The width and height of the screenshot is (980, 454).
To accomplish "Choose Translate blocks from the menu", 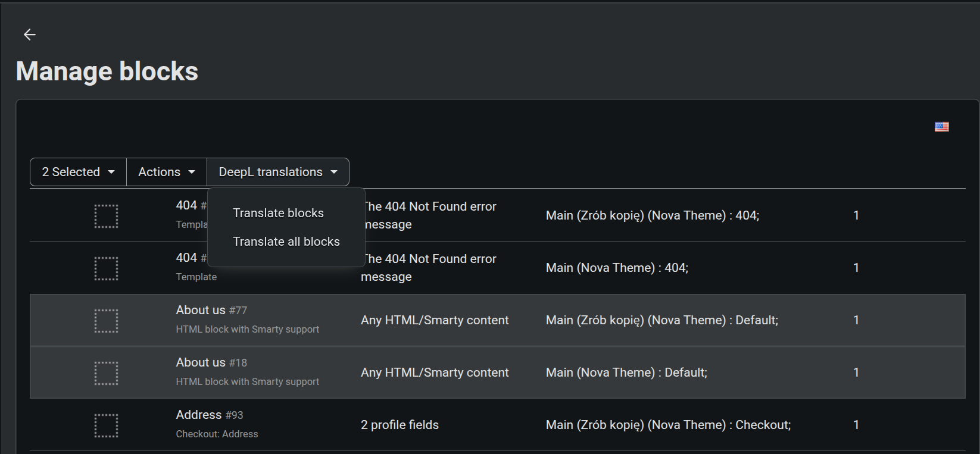I will [x=278, y=213].
